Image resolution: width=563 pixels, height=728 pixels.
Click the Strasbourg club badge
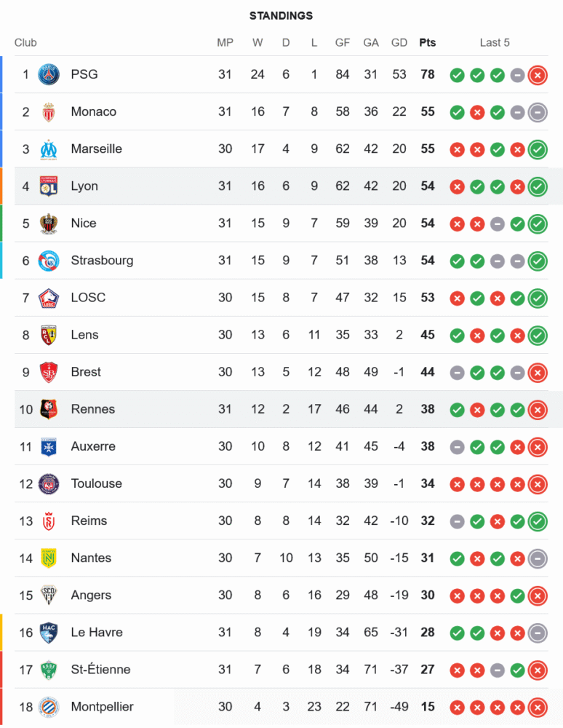click(49, 261)
